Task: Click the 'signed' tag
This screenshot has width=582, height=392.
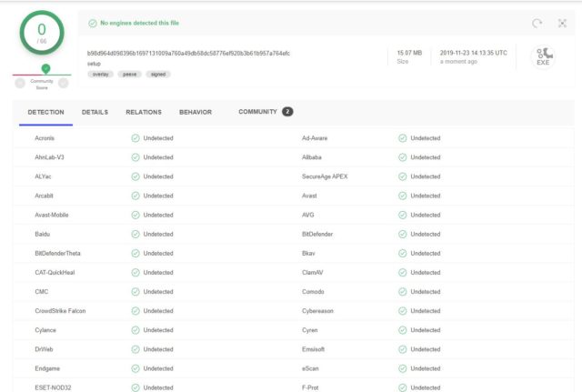Action: [x=158, y=75]
